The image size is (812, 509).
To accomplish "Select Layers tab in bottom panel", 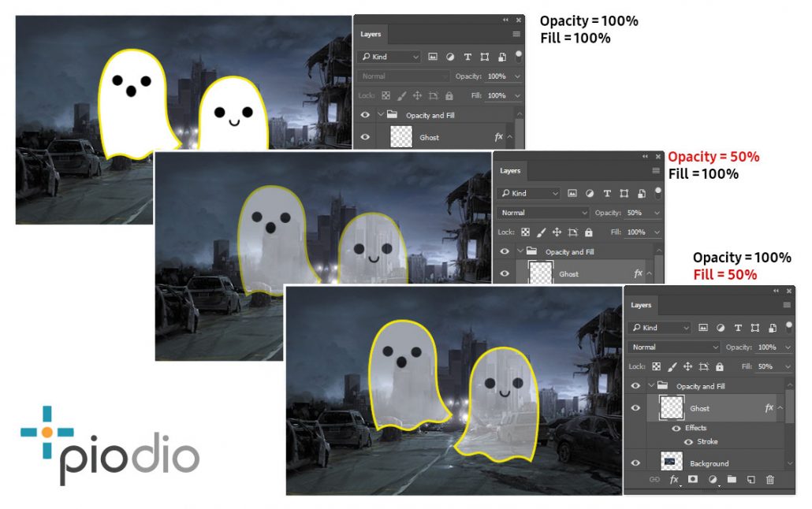I will [x=641, y=305].
